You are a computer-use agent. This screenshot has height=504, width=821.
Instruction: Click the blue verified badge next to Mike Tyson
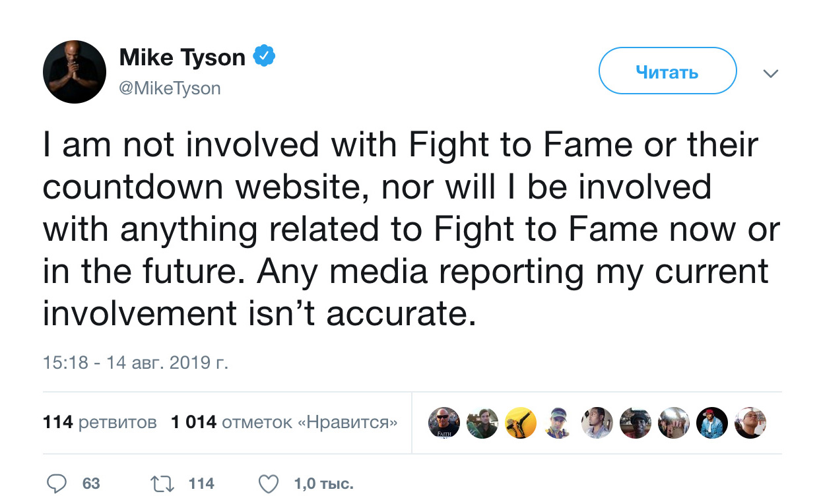click(x=264, y=56)
